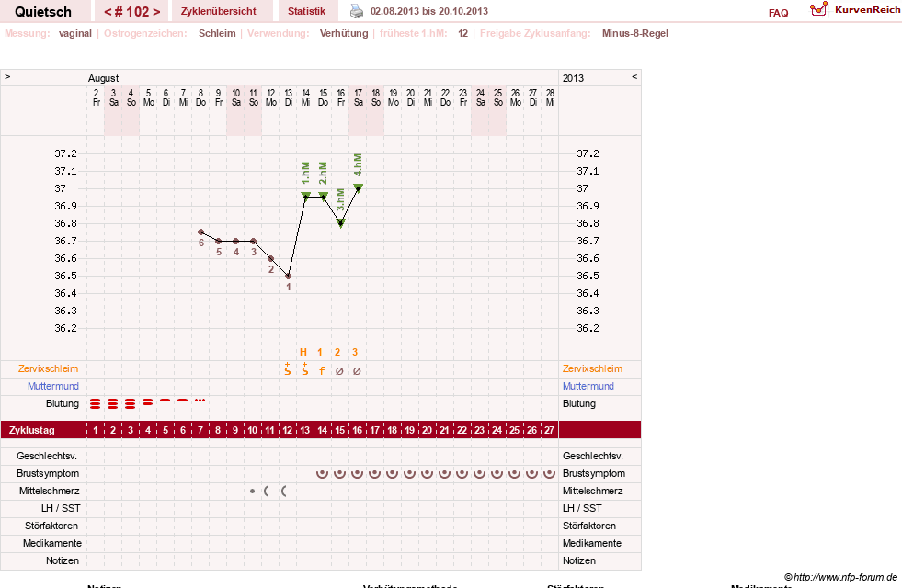Click the 2013 year label
The width and height of the screenshot is (902, 588).
(x=573, y=78)
